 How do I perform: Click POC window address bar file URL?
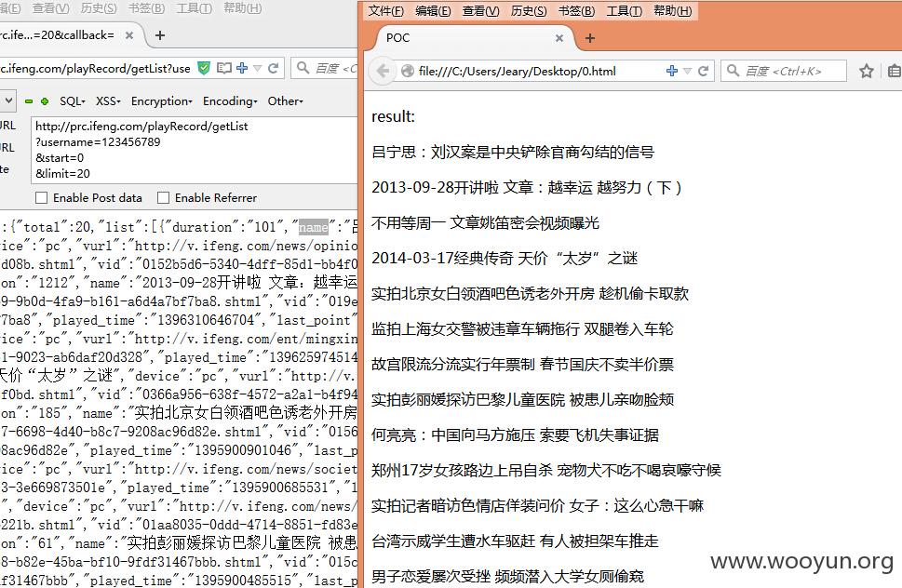pos(517,72)
